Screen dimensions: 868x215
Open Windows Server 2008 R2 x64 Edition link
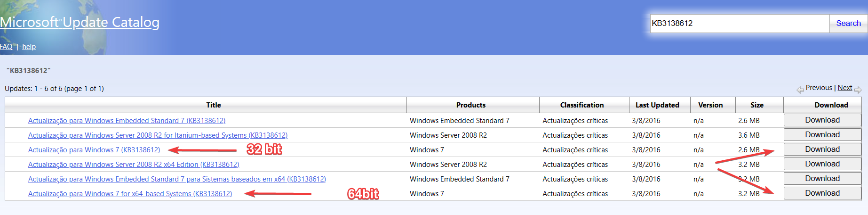point(134,165)
